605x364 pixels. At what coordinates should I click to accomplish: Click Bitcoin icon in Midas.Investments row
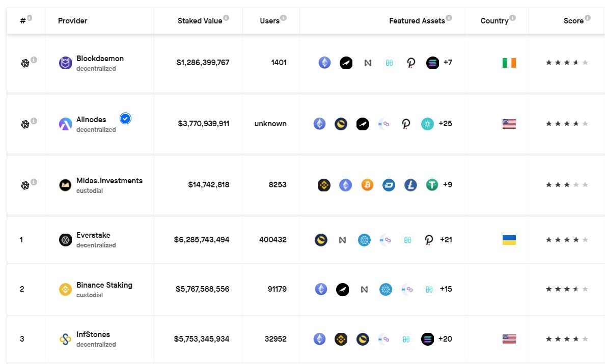coord(367,185)
